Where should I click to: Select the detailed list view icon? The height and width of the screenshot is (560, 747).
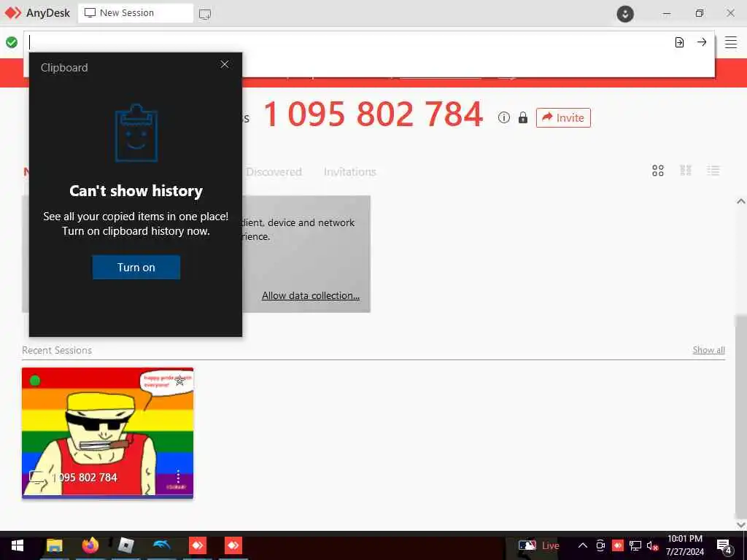pyautogui.click(x=713, y=171)
